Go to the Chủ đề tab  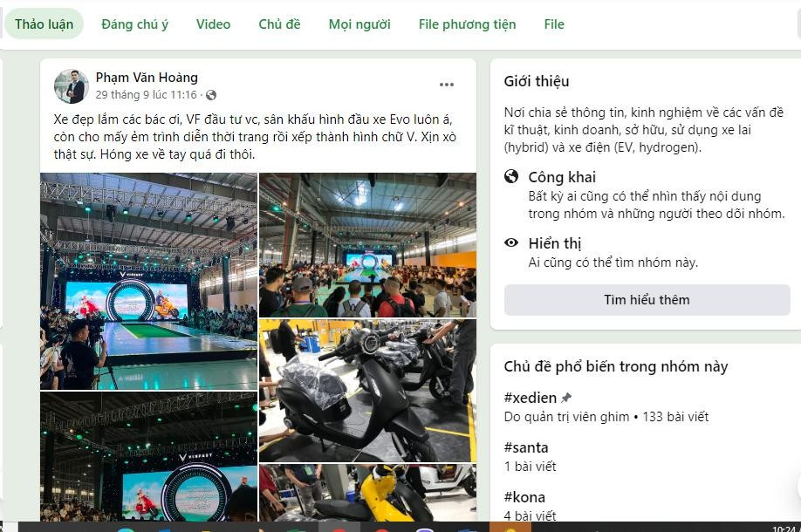point(279,24)
